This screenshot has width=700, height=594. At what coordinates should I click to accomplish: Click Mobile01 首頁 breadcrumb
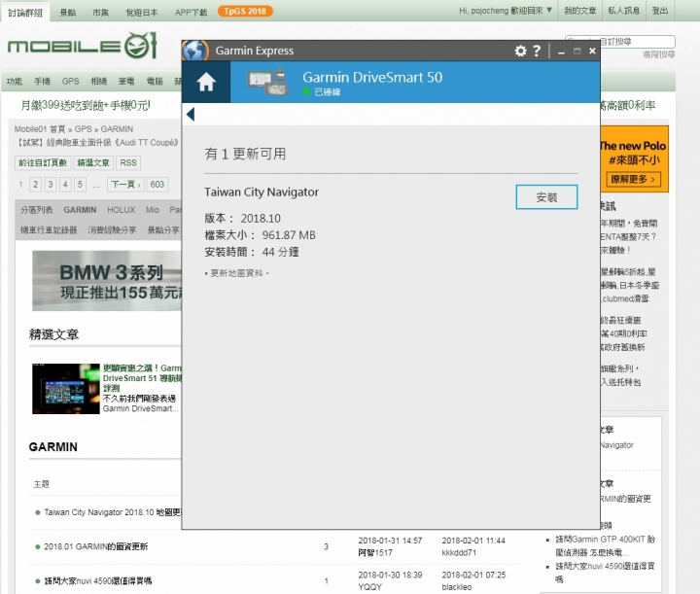tap(40, 129)
